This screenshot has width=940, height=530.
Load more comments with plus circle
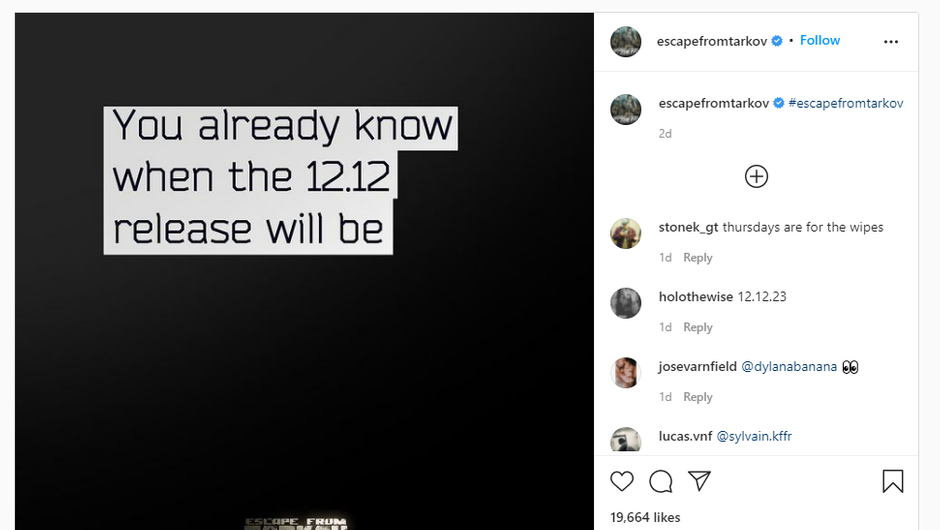pos(756,176)
